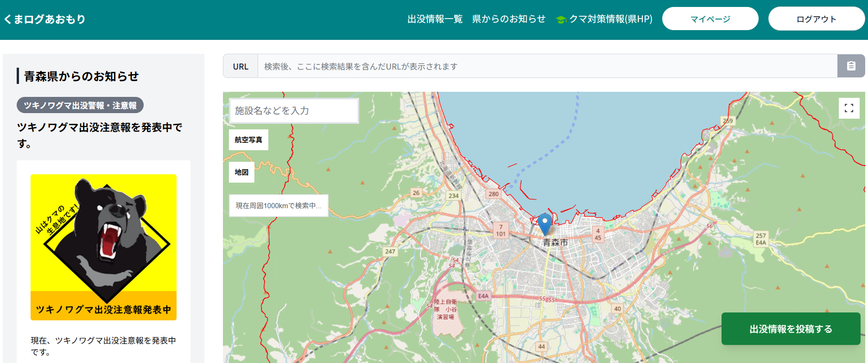This screenshot has width=868, height=363.
Task: Click the 施設名などを入力 search field
Action: [x=294, y=111]
